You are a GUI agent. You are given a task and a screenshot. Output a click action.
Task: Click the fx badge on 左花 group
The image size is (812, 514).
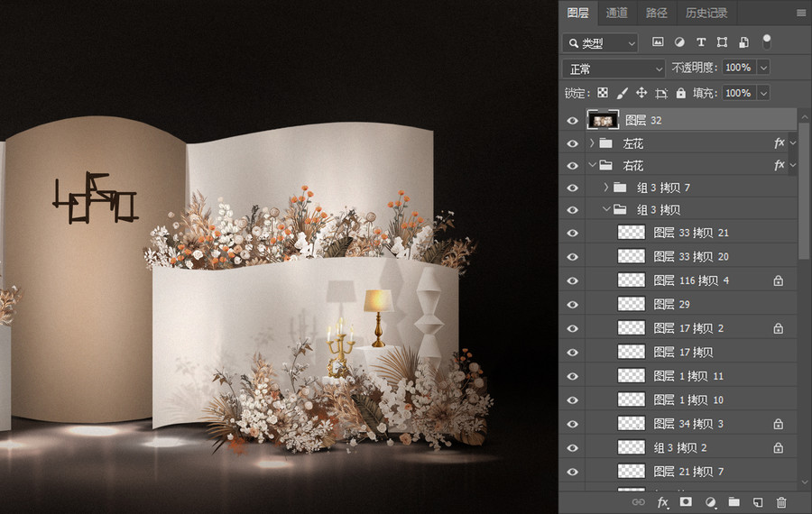779,142
